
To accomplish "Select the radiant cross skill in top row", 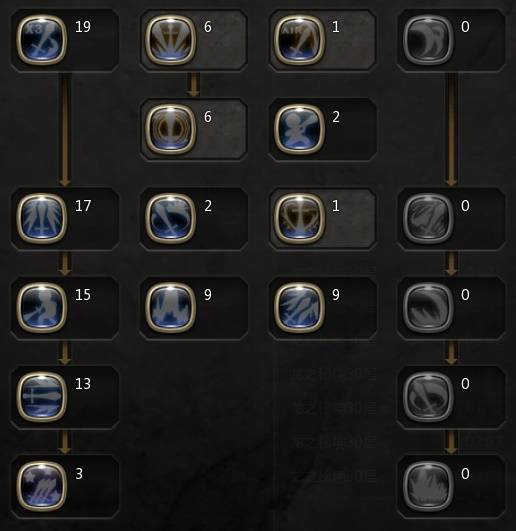I will coord(170,40).
